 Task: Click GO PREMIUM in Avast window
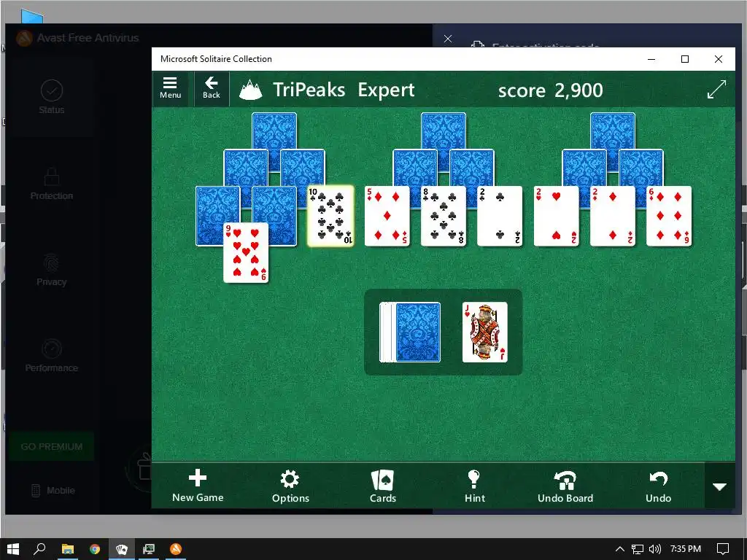(52, 447)
